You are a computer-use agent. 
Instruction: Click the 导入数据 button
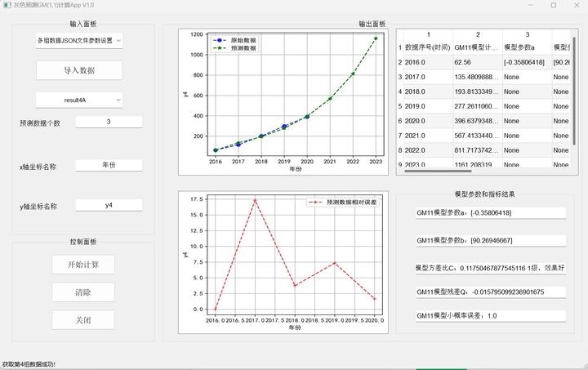(79, 70)
